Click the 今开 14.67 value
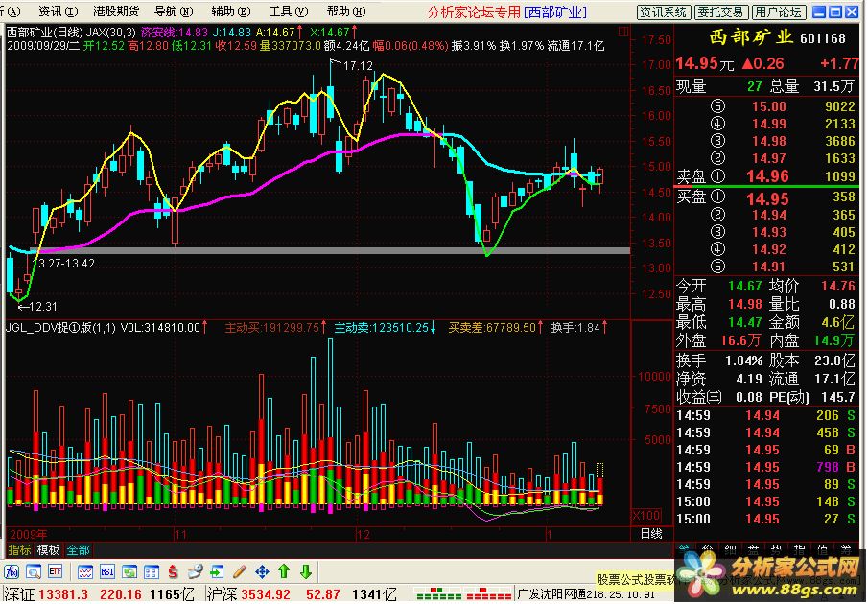868x604 pixels. click(744, 286)
